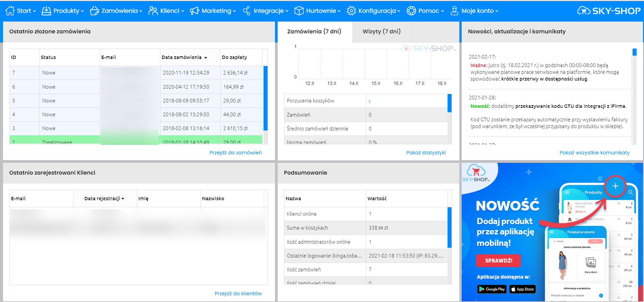Open the Przejdź do zamówień link
The image size is (644, 302).
[236, 153]
